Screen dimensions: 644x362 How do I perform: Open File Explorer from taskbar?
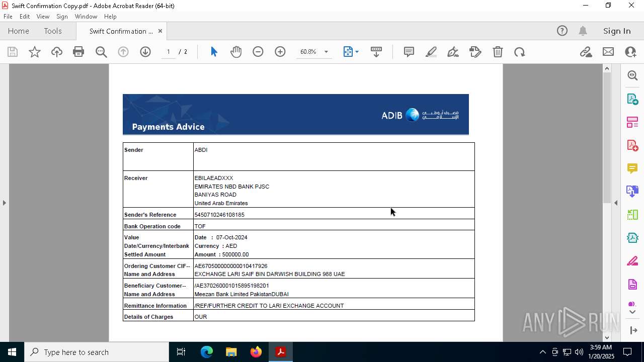[231, 352]
